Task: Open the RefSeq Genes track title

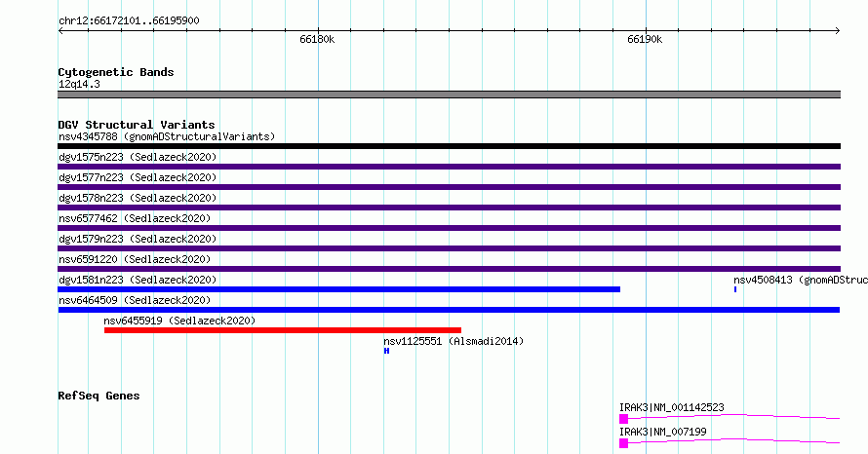Action: 99,396
